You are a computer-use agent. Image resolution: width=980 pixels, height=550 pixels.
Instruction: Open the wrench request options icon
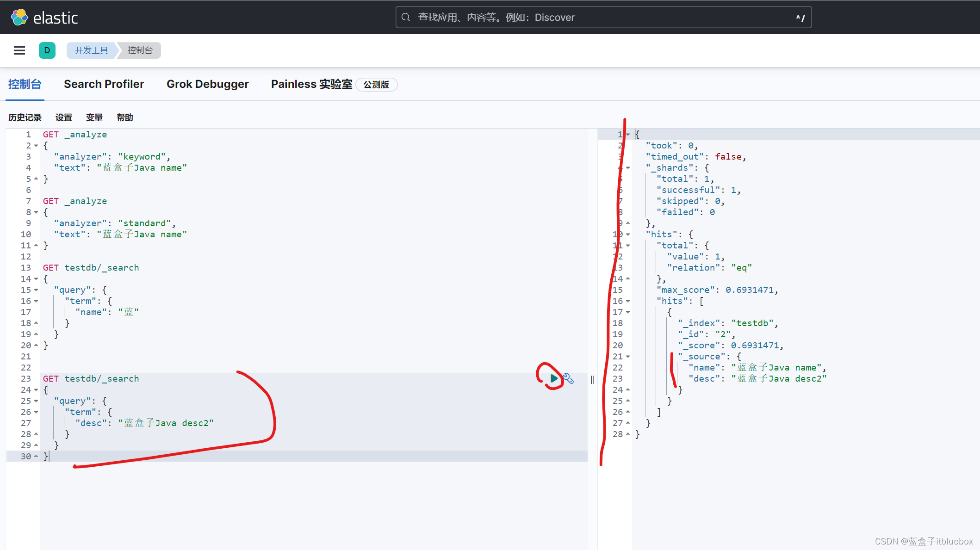(x=569, y=379)
